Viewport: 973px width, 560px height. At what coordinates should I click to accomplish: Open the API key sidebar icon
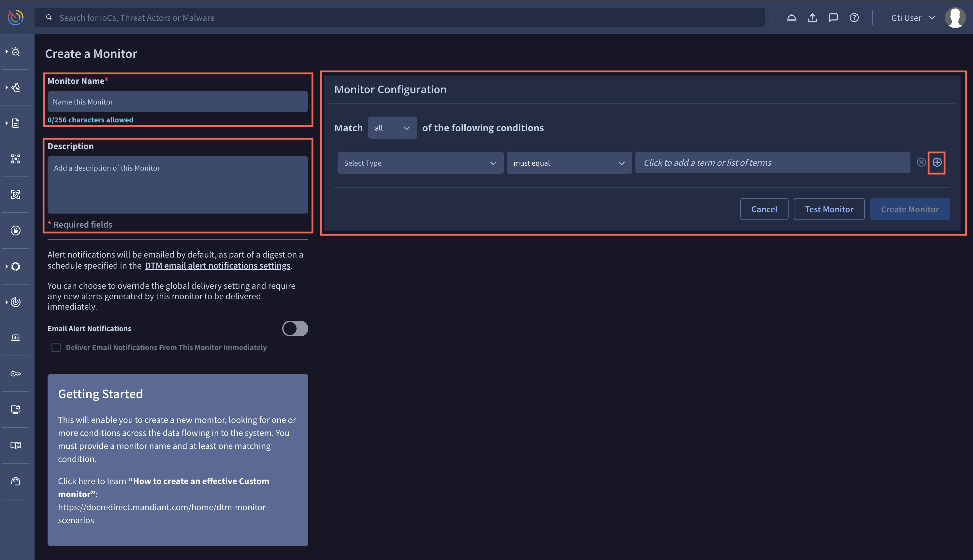pos(16,373)
